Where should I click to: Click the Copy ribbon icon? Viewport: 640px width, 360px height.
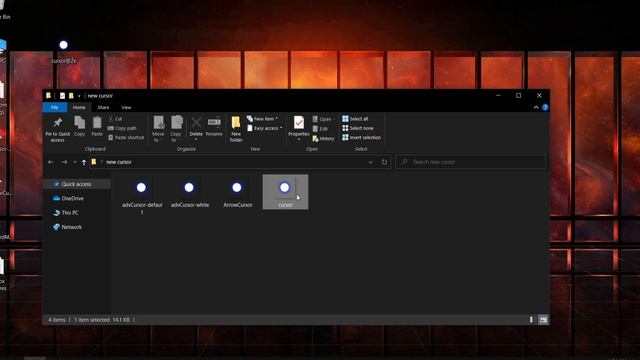coord(79,126)
